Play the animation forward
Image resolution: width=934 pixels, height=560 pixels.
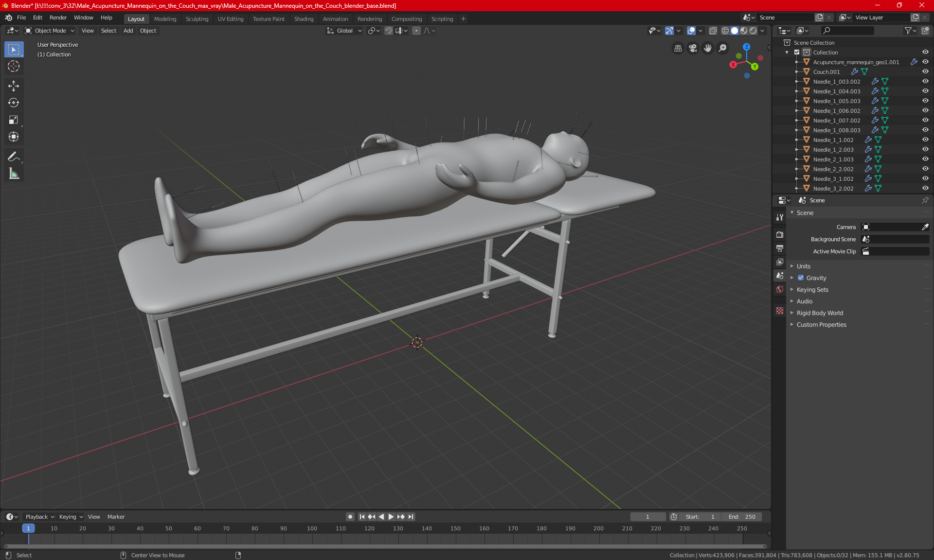pos(391,517)
